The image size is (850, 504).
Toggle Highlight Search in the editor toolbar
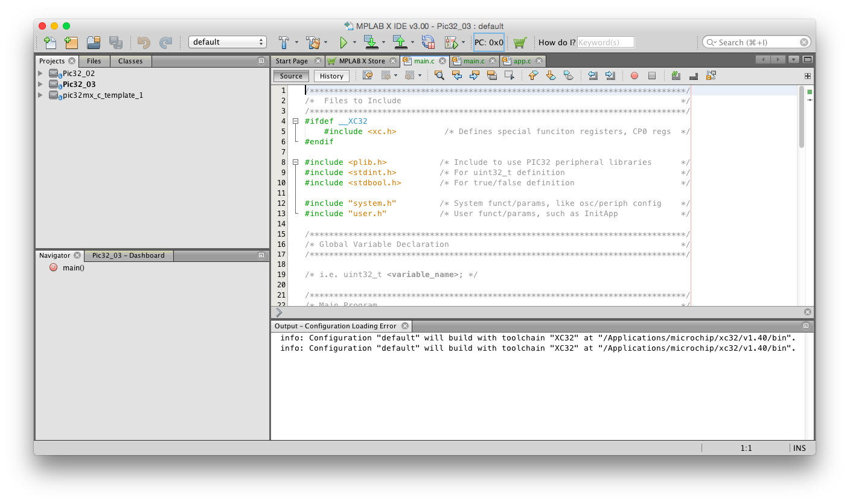(x=492, y=75)
